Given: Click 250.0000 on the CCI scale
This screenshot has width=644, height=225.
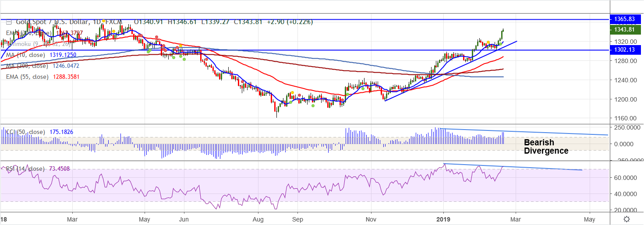Looking at the screenshot, I should tap(626, 127).
